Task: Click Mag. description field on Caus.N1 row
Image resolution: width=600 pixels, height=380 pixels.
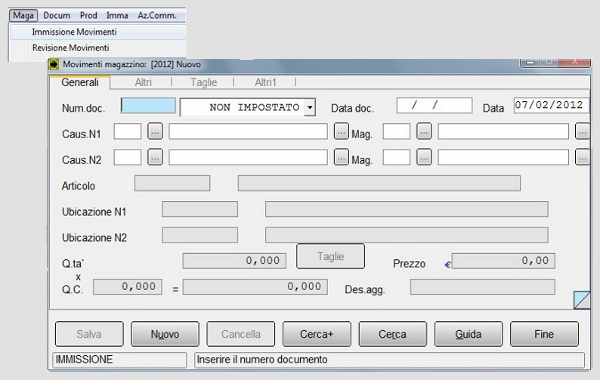Action: (x=503, y=131)
